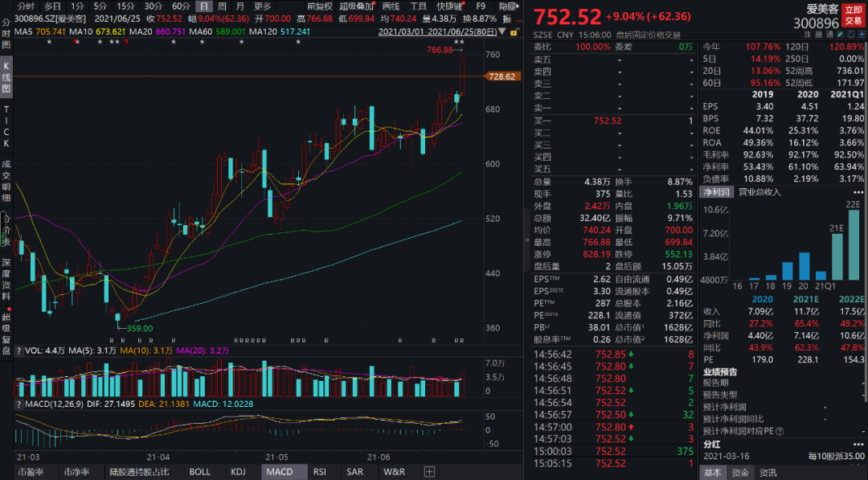Select the BOLL indicator tab

(x=200, y=472)
